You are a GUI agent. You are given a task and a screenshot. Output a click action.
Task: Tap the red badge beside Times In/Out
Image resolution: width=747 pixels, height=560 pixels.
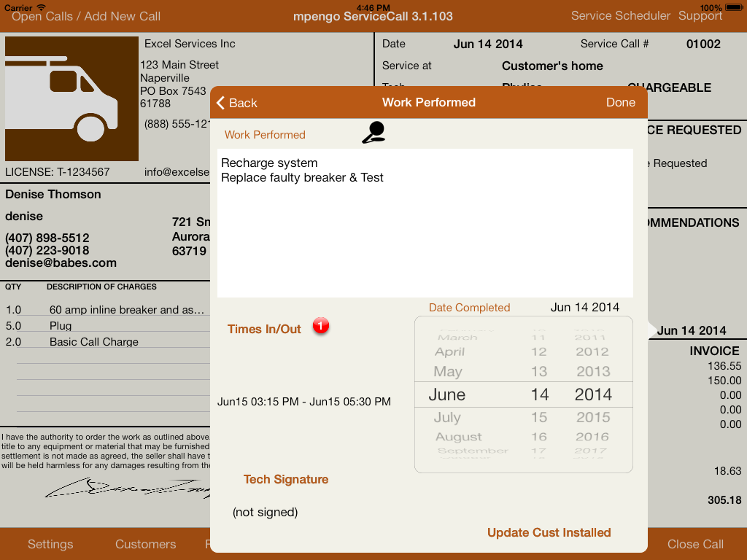(321, 326)
